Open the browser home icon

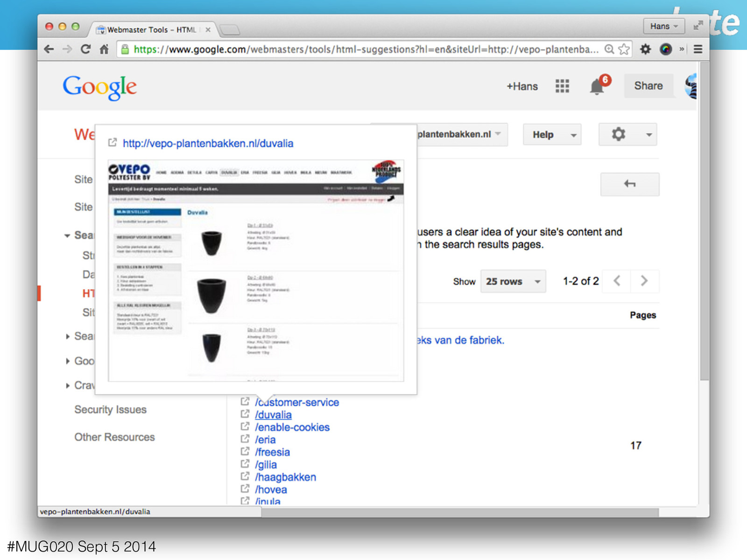(x=104, y=49)
